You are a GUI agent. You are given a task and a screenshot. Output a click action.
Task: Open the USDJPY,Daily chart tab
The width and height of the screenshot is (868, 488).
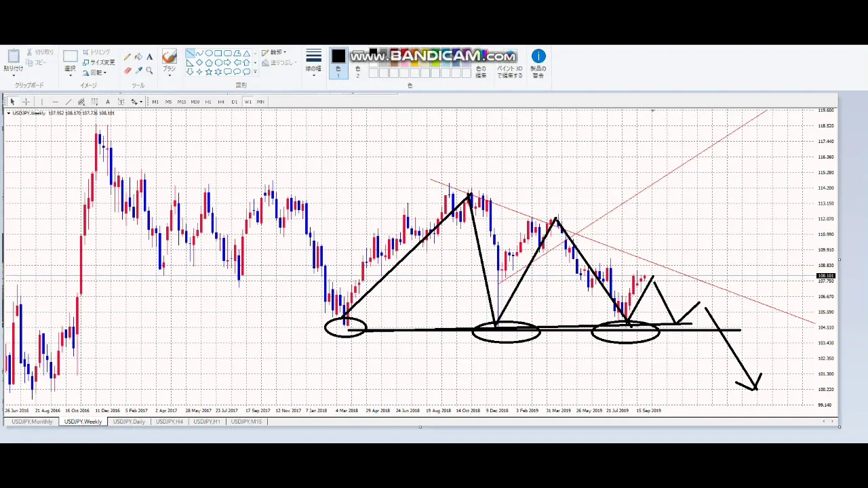click(x=129, y=422)
